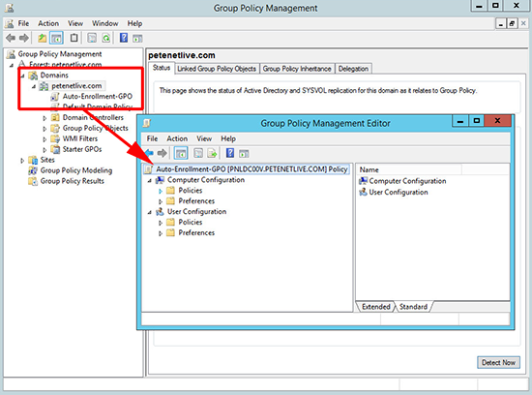Click action pane icon in Policy Editor toolbar
This screenshot has height=395, width=532.
244,154
